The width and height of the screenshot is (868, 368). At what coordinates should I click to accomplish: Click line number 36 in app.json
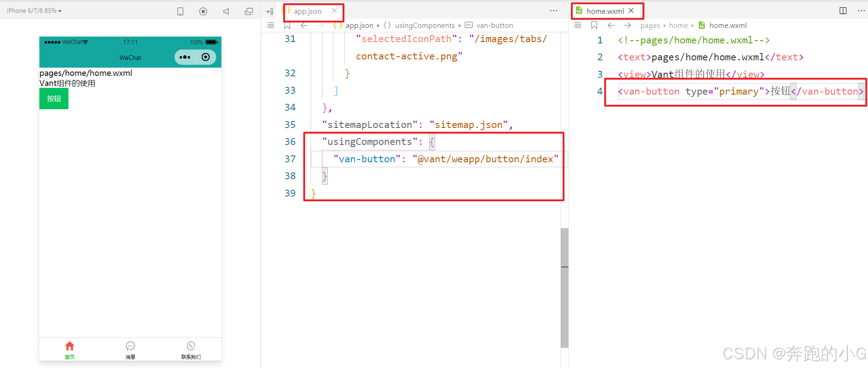coord(290,142)
